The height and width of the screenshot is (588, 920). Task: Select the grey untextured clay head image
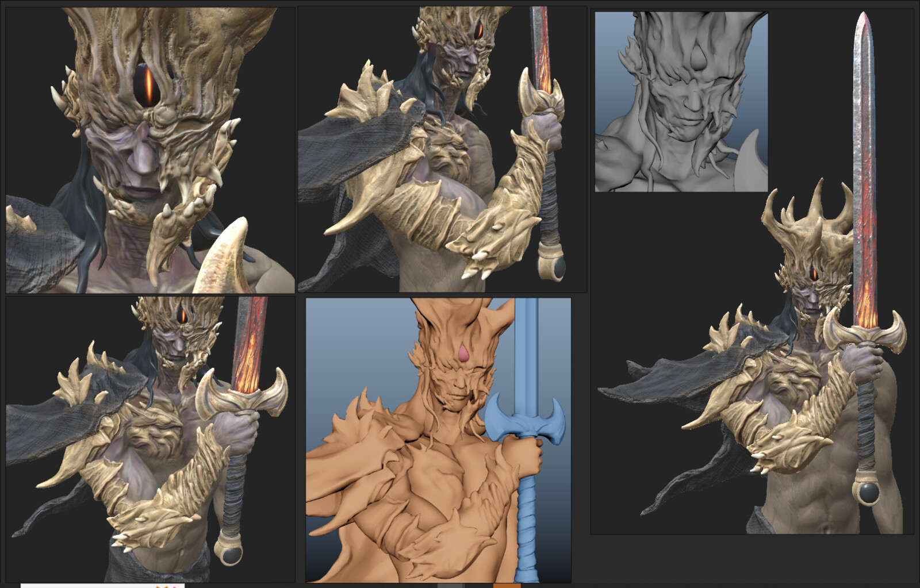[x=681, y=102]
